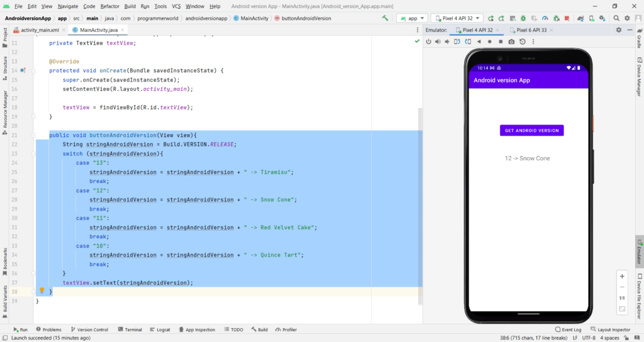Viewport: 644px width, 342px height.
Task: Click the emulator zoom in plus button
Action: click(x=622, y=277)
